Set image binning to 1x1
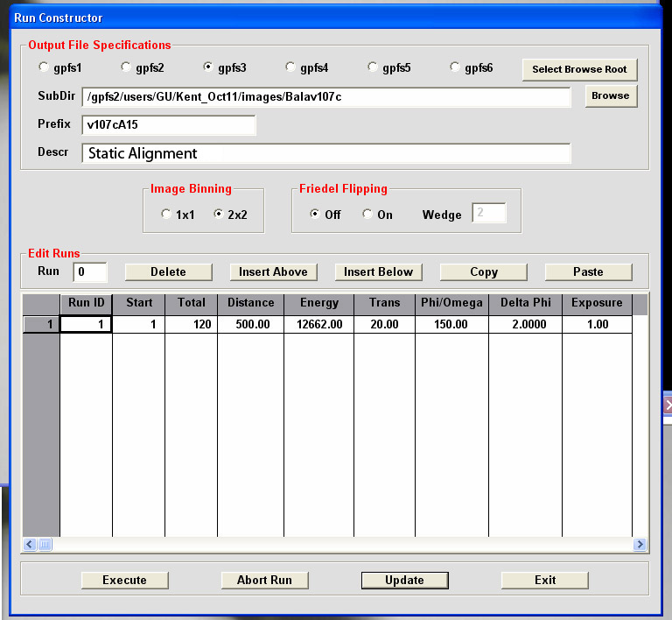 point(166,215)
